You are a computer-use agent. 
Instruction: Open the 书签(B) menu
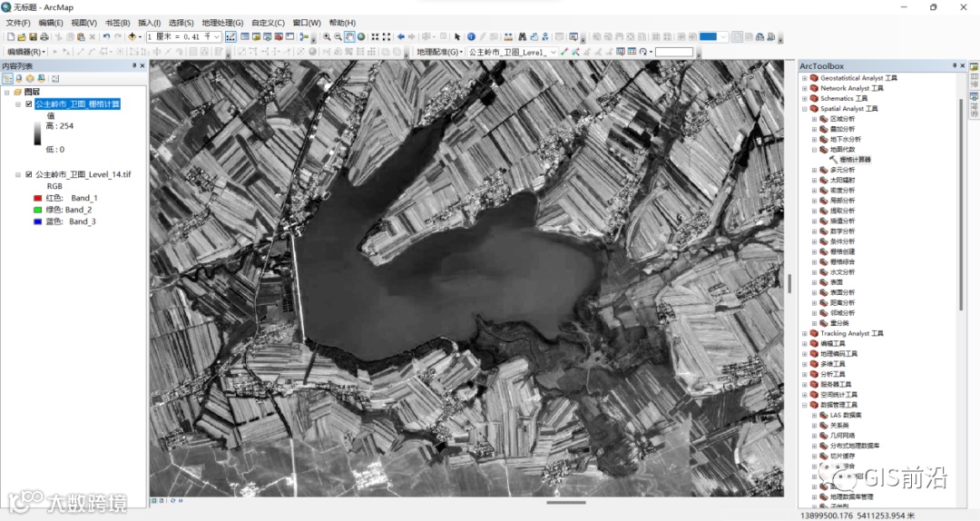click(117, 23)
